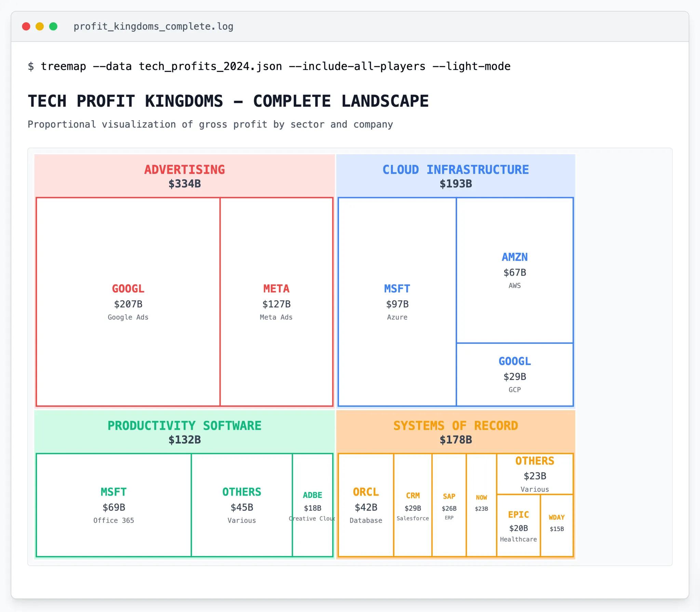Click the AMZN $67B AWS tile

click(514, 270)
